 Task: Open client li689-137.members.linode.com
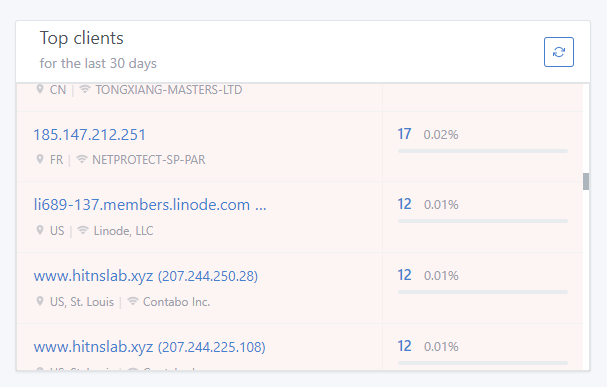[150, 205]
